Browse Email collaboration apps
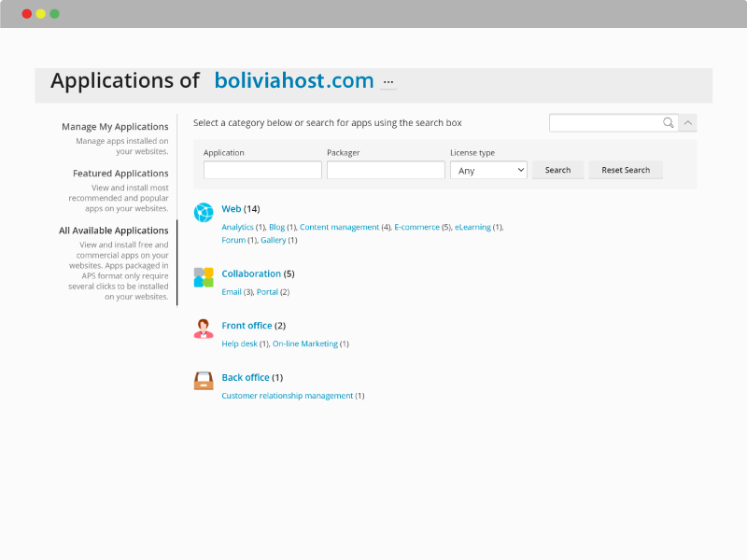The width and height of the screenshot is (747, 560). 232,292
